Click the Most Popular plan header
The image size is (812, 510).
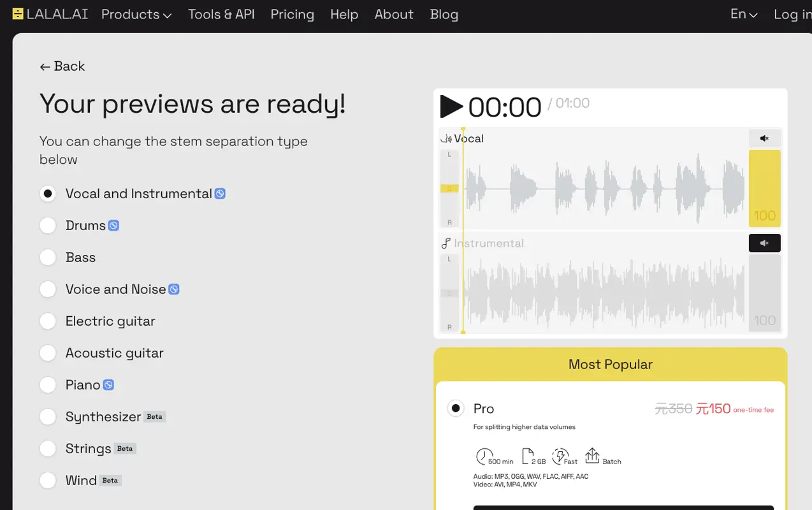[x=611, y=365]
